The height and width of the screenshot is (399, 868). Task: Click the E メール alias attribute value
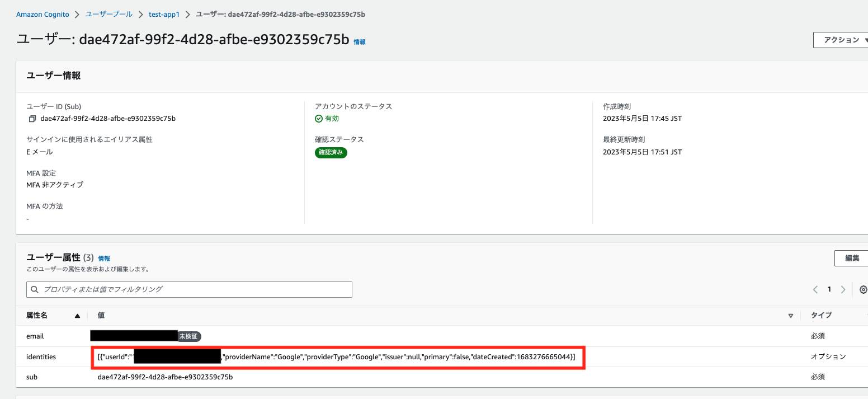(x=40, y=152)
